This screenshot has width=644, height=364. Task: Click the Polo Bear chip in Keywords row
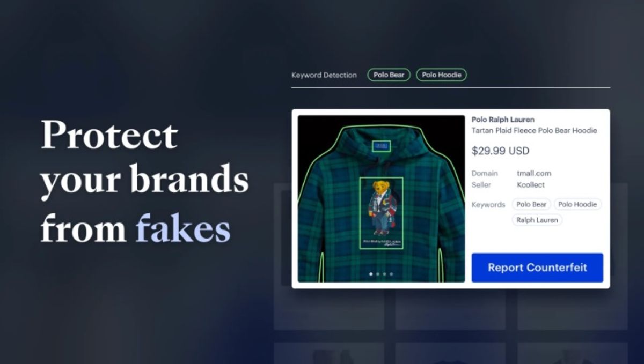click(531, 204)
